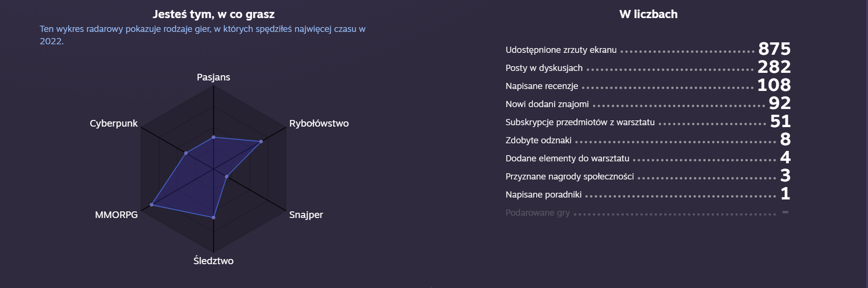Click the Pasjans radar axis label

(x=213, y=77)
